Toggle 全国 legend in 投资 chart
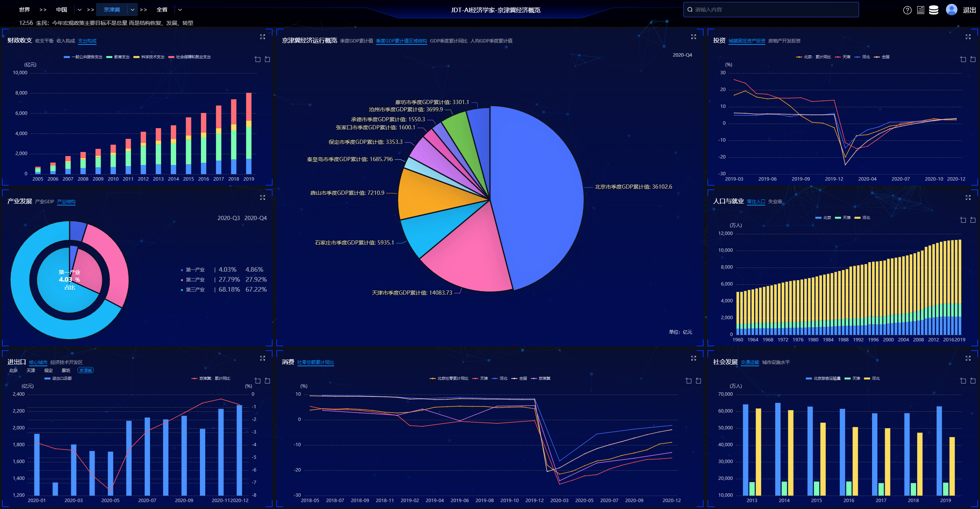The width and height of the screenshot is (980, 509). (x=882, y=57)
